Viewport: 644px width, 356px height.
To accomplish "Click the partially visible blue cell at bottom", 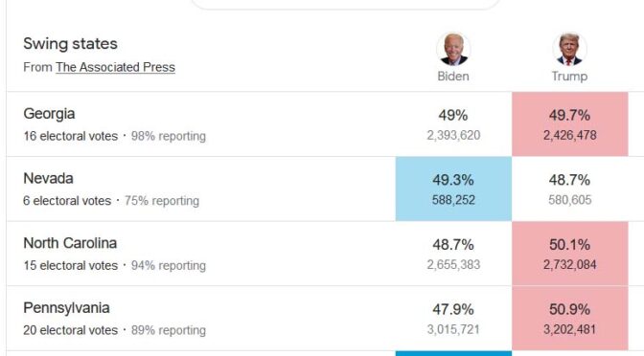I will [x=453, y=353].
